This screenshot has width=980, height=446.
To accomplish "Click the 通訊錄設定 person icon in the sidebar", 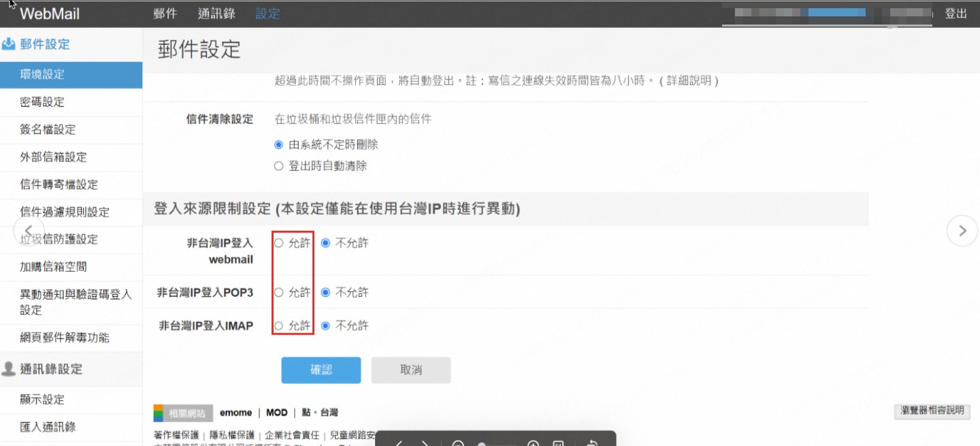I will (9, 369).
